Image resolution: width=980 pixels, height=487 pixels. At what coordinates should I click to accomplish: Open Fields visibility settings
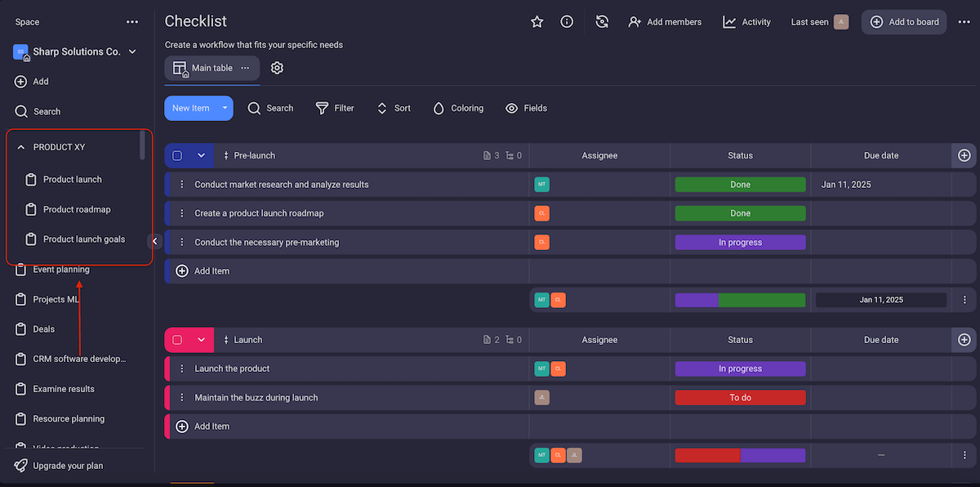526,108
